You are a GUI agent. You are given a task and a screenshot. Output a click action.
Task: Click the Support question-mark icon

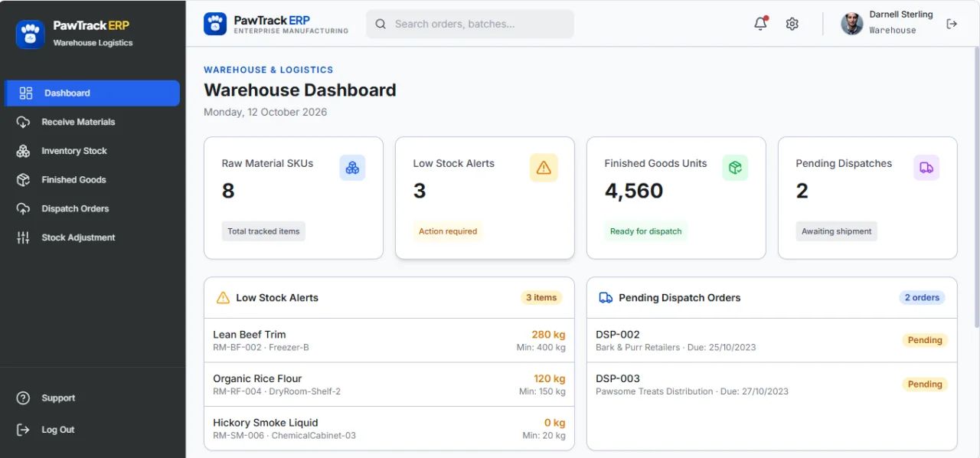23,398
